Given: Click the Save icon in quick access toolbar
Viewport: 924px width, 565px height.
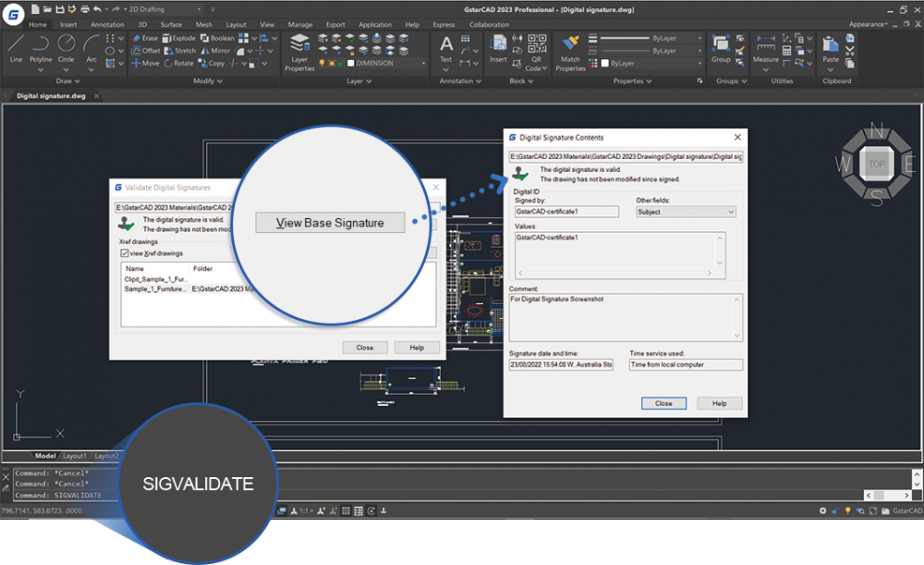Looking at the screenshot, I should click(x=59, y=9).
